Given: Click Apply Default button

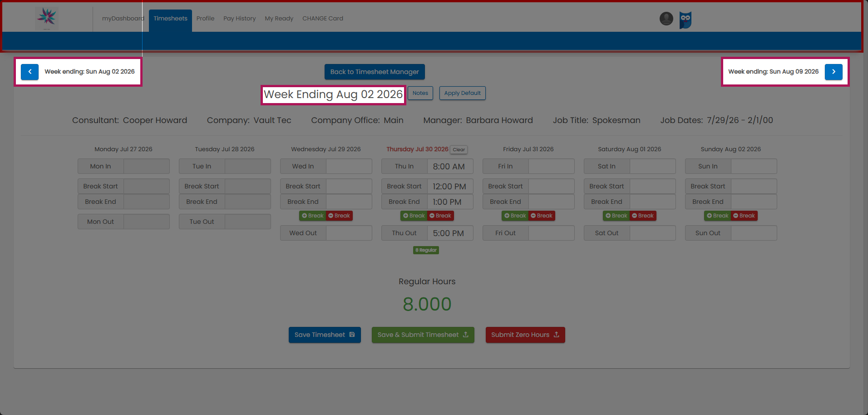Looking at the screenshot, I should [x=462, y=93].
